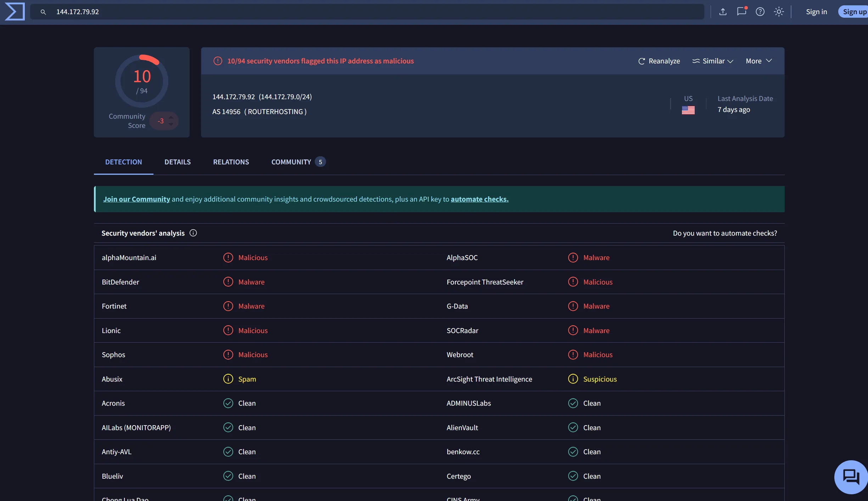
Task: Open the Relations tab
Action: [x=231, y=162]
